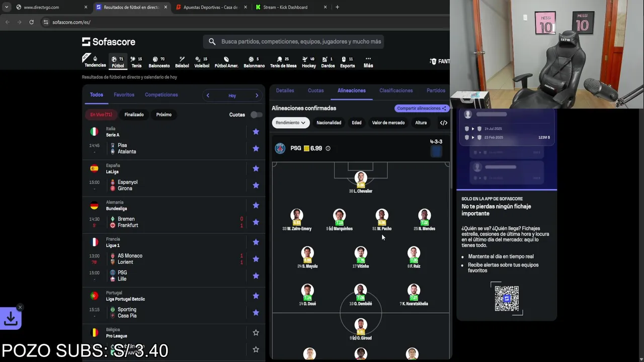Filter matches by Próximo

click(x=164, y=115)
